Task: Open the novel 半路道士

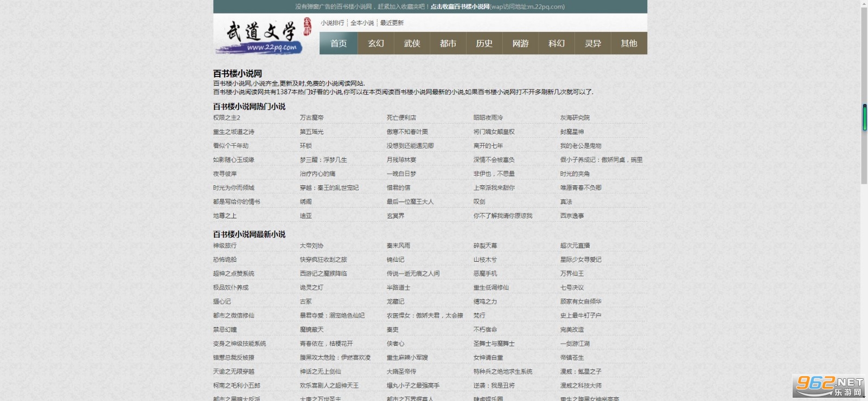Action: [x=399, y=288]
